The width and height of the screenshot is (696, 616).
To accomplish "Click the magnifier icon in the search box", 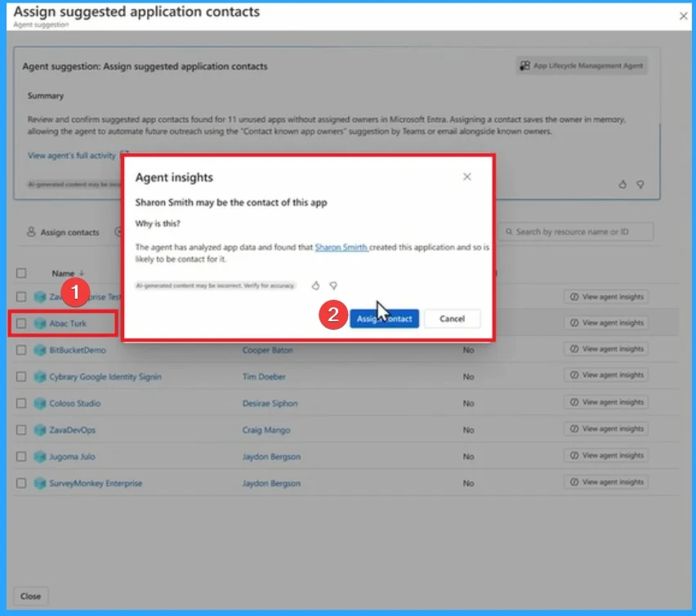I will click(x=510, y=231).
